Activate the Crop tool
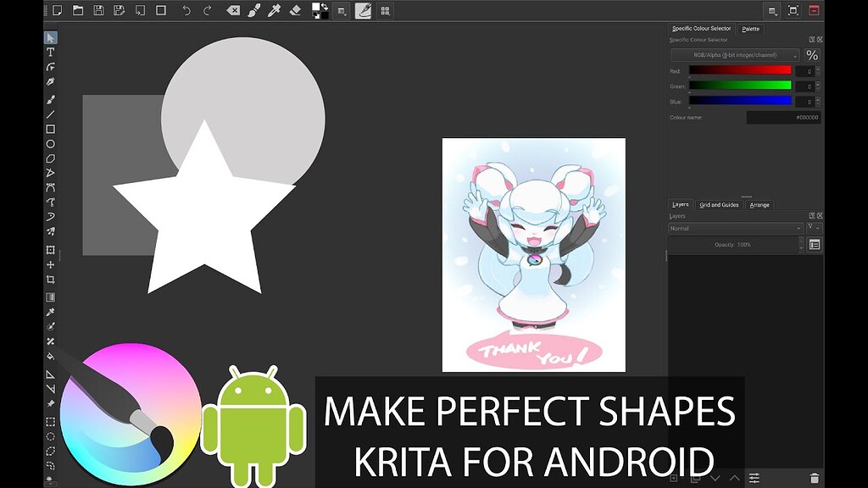The image size is (868, 488). pos(51,280)
